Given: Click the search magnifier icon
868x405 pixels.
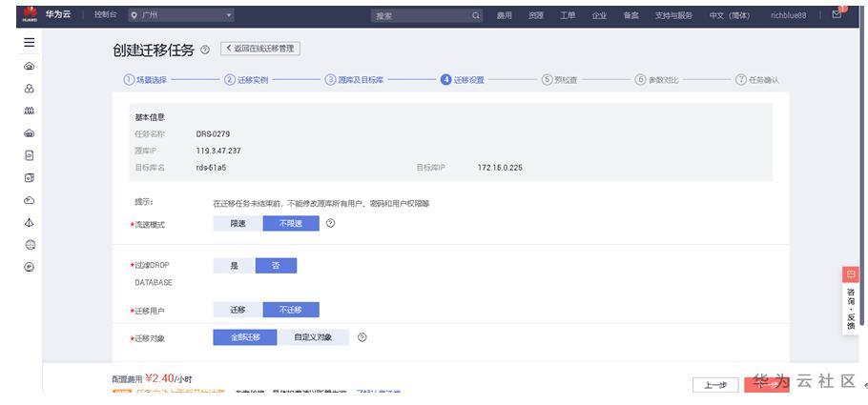Looking at the screenshot, I should click(476, 15).
